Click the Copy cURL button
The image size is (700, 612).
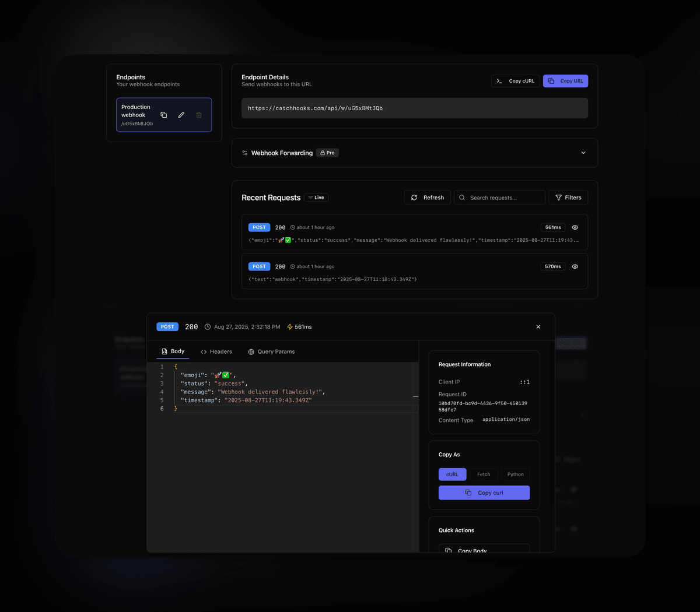tap(515, 81)
